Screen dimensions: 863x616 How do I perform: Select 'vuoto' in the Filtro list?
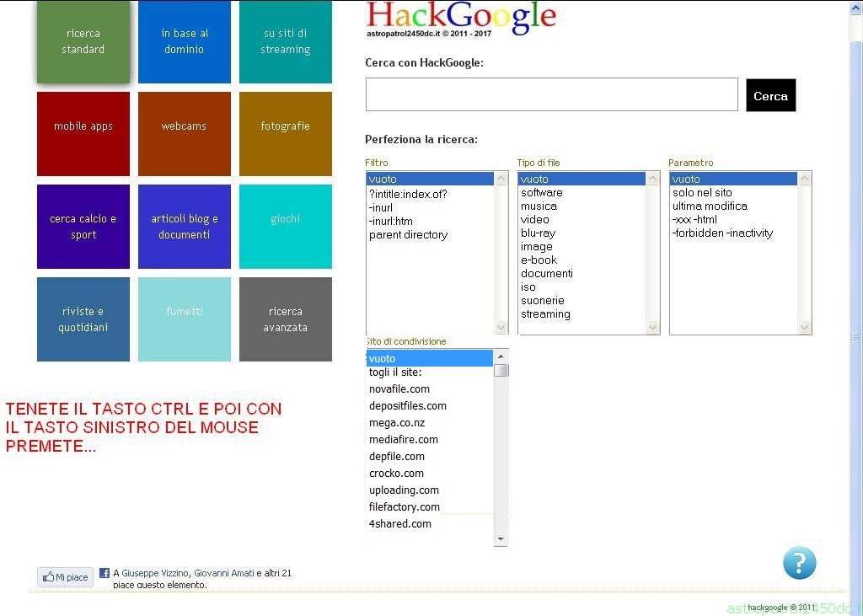(x=430, y=179)
